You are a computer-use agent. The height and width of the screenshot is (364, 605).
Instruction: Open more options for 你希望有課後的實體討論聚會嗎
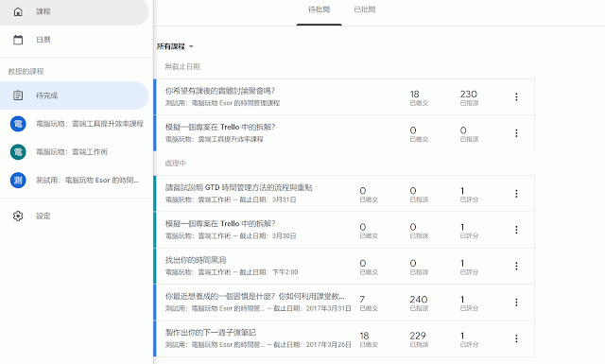[x=516, y=96]
